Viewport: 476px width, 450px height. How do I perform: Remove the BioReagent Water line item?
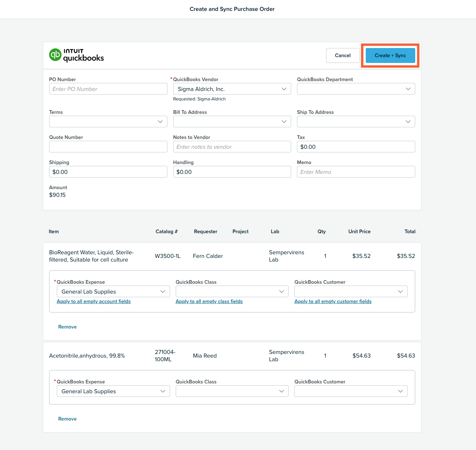point(67,327)
